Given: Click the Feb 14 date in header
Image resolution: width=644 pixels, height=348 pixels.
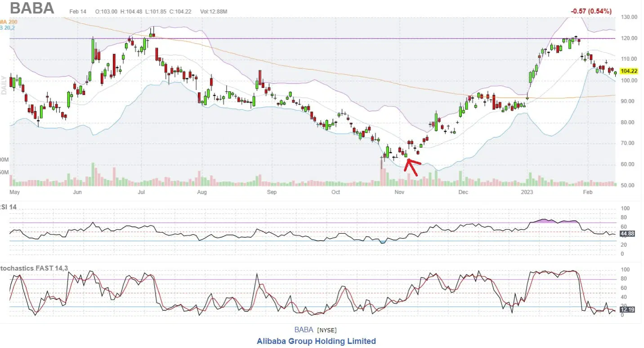Looking at the screenshot, I should point(77,11).
